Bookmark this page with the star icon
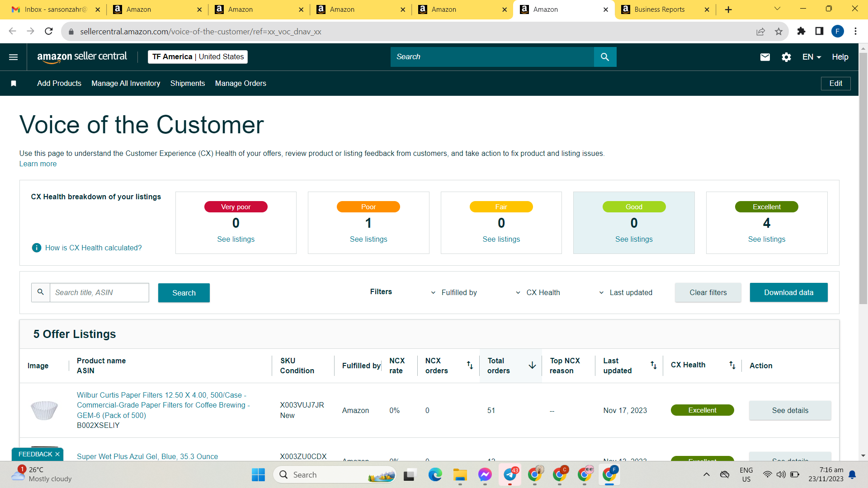Image resolution: width=868 pixels, height=488 pixels. point(778,31)
